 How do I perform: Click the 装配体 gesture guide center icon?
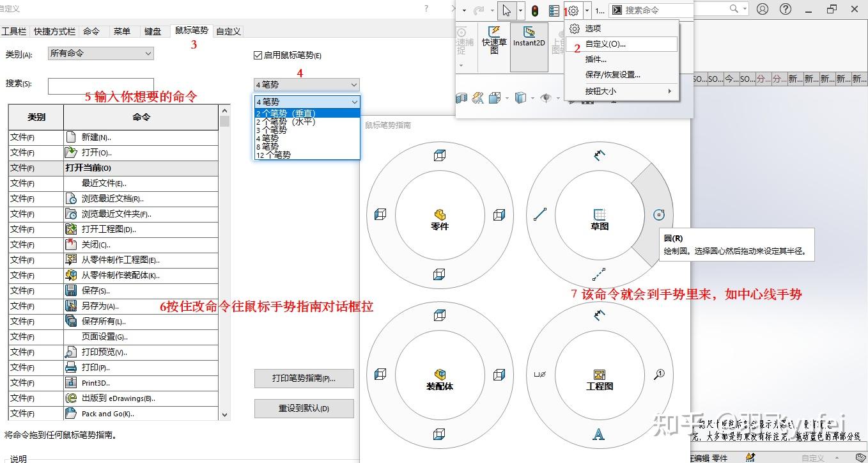[x=440, y=374]
